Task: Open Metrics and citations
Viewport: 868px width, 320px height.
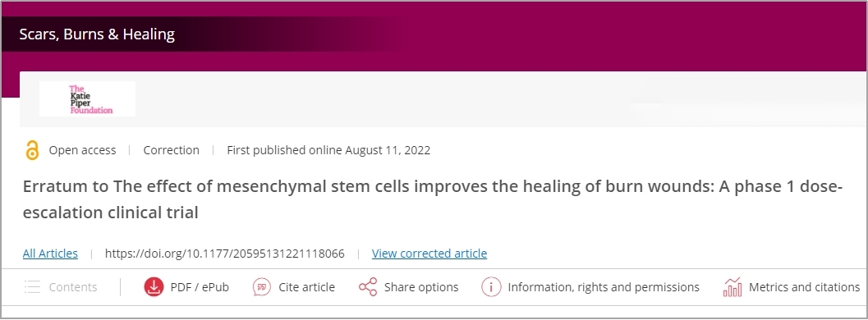Action: (x=804, y=287)
